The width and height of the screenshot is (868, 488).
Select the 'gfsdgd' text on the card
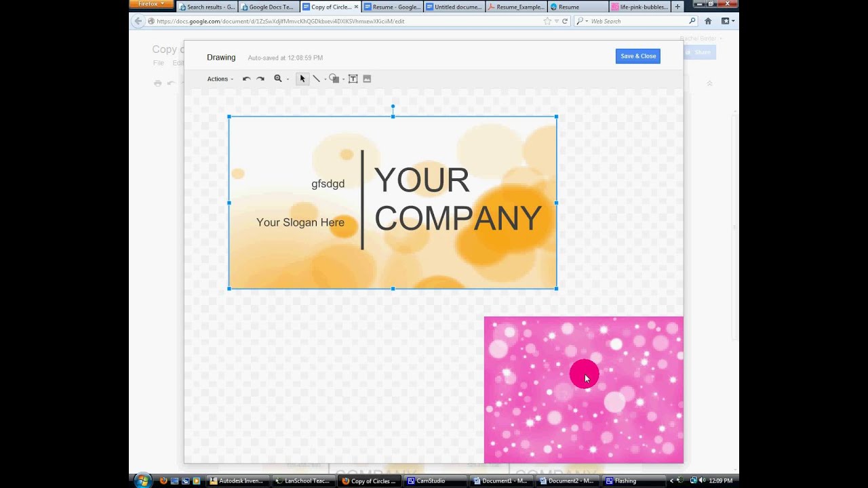click(x=328, y=184)
